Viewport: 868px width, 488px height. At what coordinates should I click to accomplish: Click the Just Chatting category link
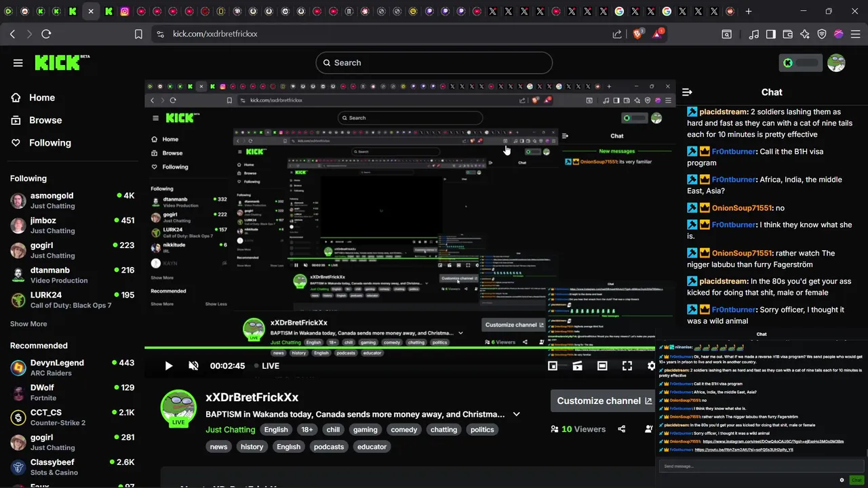point(231,430)
